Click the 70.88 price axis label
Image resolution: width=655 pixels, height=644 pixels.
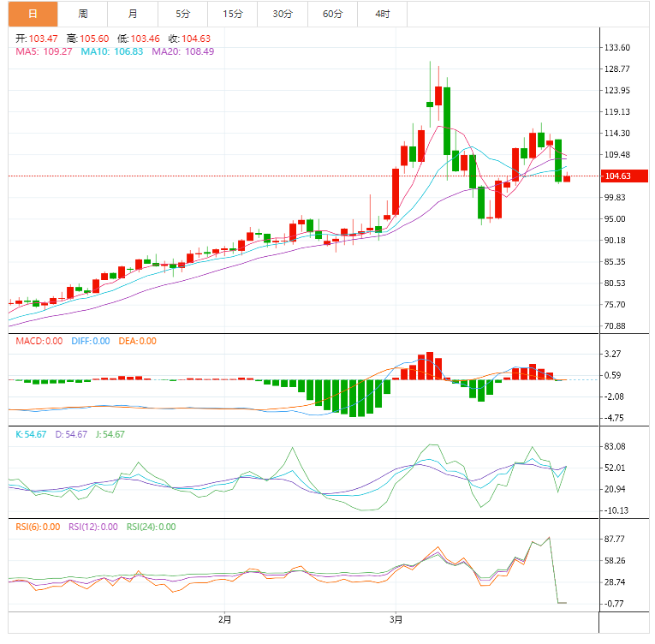pyautogui.click(x=615, y=326)
